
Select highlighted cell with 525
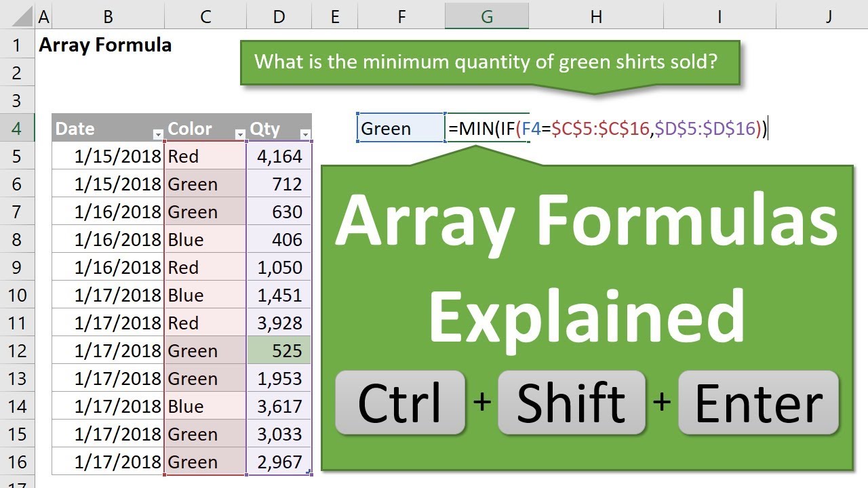[279, 350]
